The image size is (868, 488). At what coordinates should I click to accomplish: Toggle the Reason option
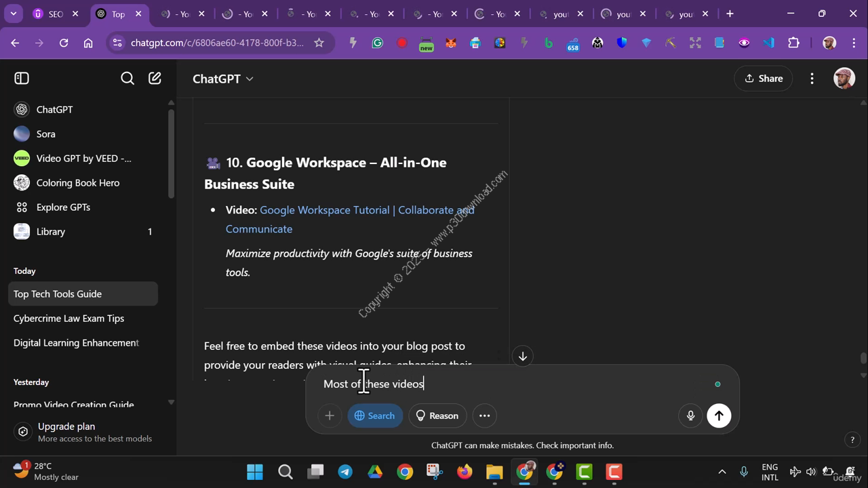point(437,415)
